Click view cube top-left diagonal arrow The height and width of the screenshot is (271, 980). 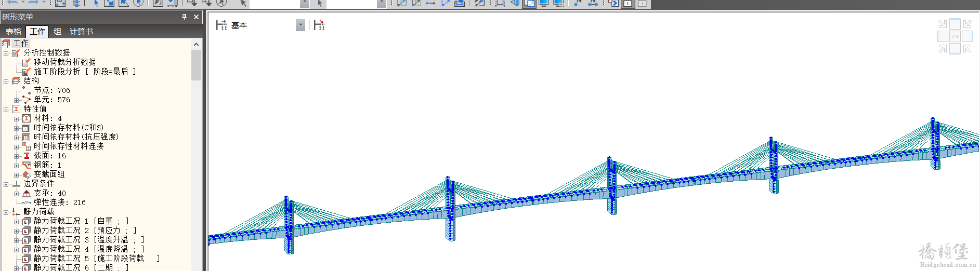point(943,24)
